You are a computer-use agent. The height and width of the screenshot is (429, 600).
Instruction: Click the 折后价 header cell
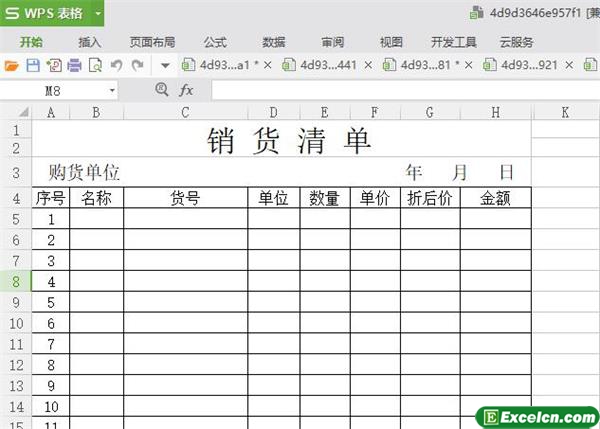(430, 198)
